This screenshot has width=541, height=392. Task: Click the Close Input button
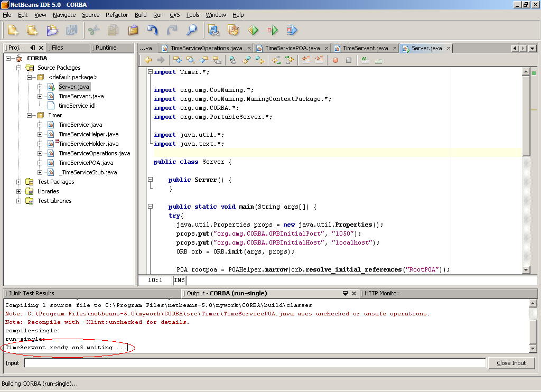point(511,363)
